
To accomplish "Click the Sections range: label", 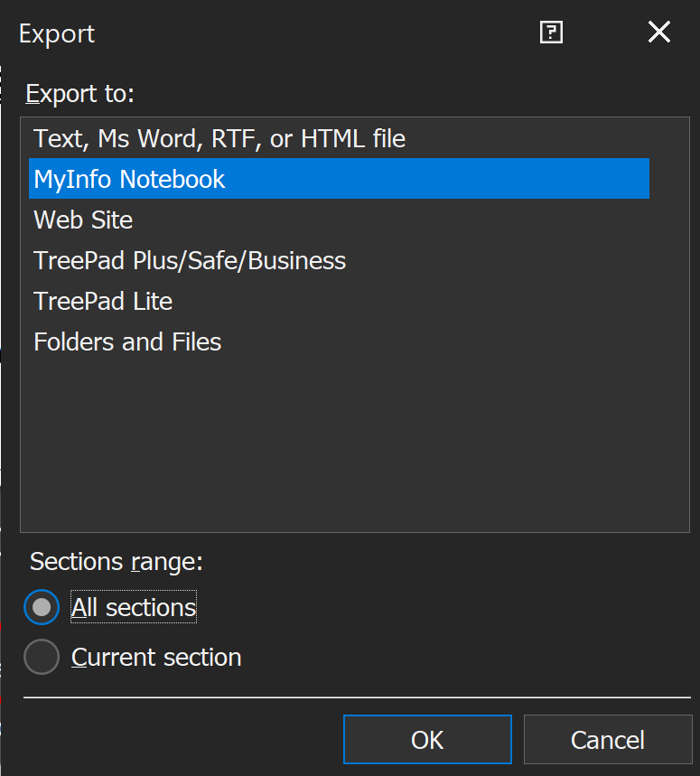I will [117, 561].
